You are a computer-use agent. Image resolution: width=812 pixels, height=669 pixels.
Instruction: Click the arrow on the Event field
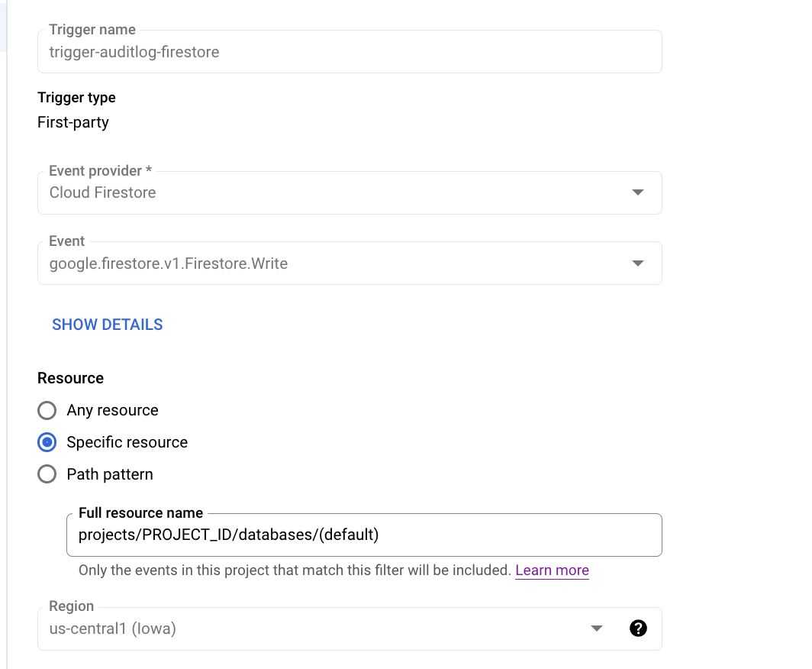pyautogui.click(x=638, y=263)
